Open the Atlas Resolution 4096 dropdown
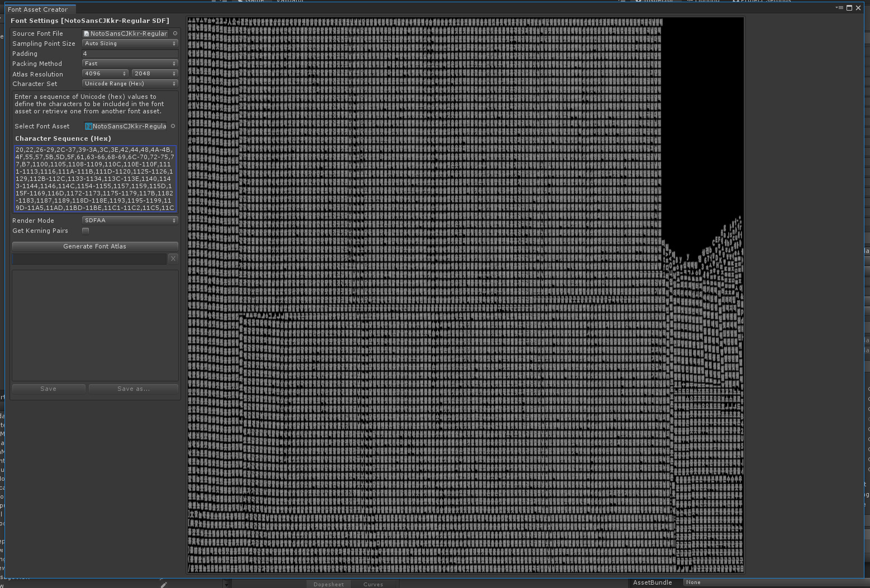Screen dimensions: 870x588 [x=105, y=73]
